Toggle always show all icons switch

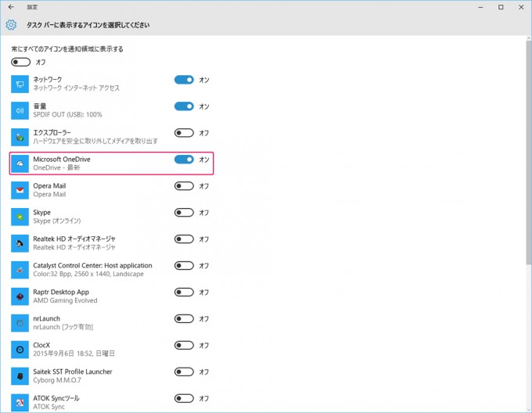[x=20, y=62]
